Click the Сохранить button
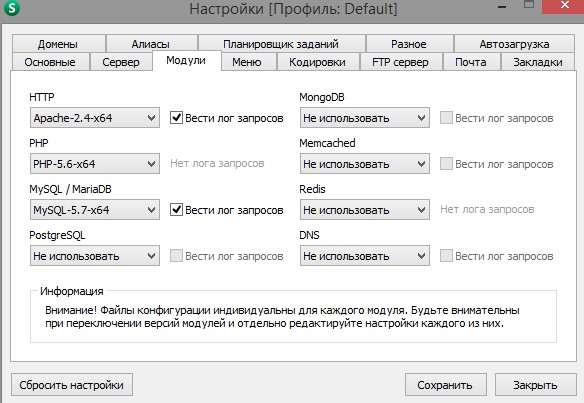Image resolution: width=584 pixels, height=403 pixels. (x=445, y=385)
